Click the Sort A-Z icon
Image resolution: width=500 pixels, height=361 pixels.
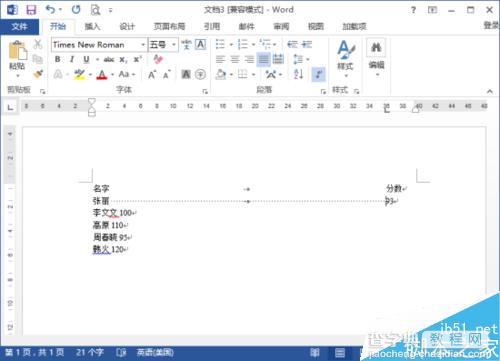[298, 74]
